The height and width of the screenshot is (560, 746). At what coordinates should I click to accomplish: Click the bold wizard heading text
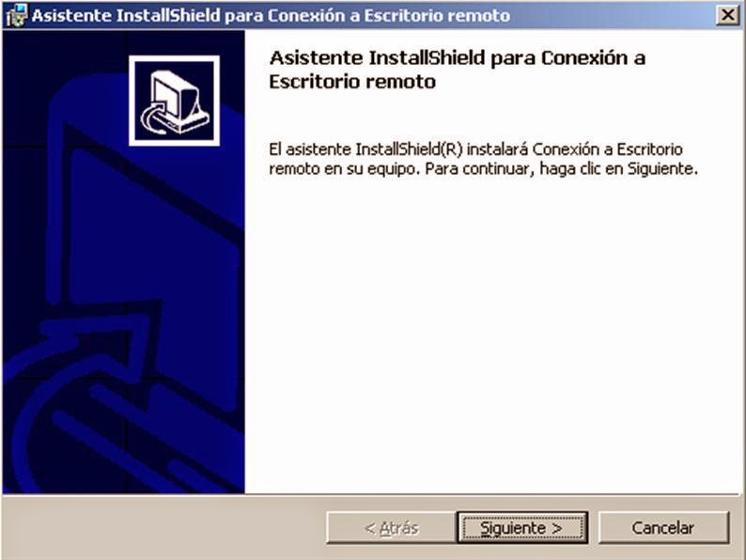pos(457,70)
